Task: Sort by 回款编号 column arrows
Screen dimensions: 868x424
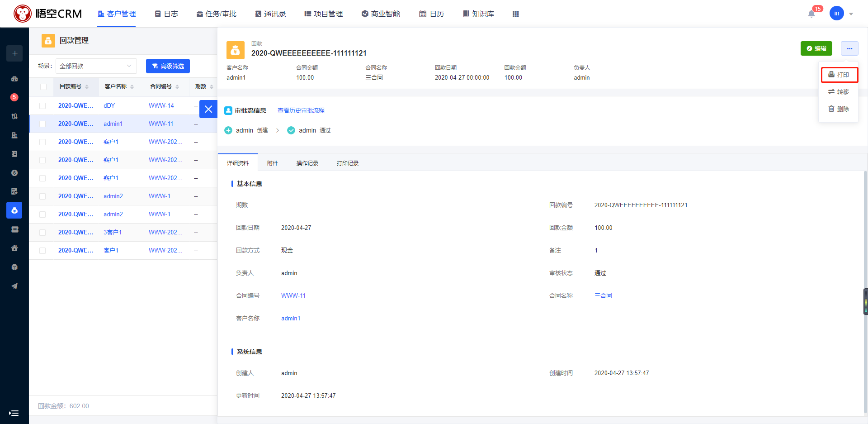Action: tap(87, 86)
